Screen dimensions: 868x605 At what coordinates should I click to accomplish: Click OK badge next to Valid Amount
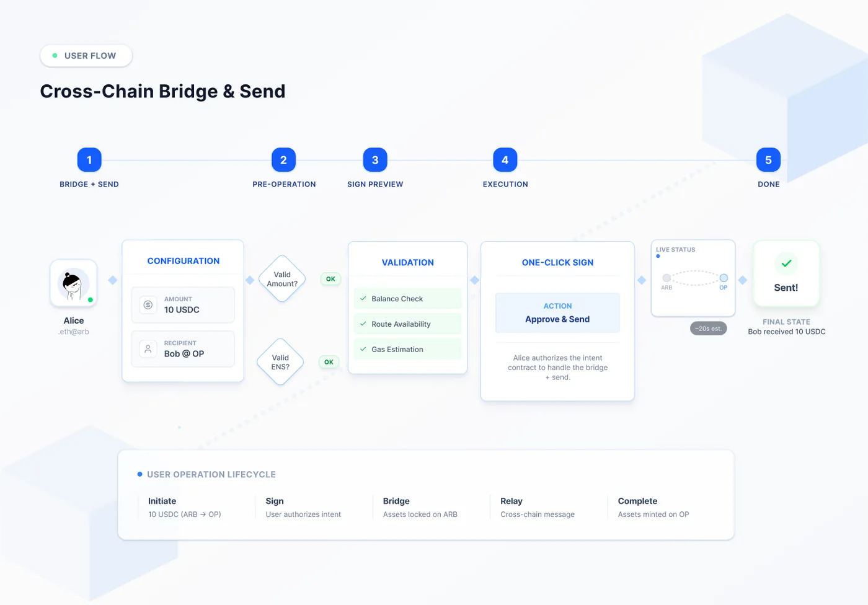[330, 279]
